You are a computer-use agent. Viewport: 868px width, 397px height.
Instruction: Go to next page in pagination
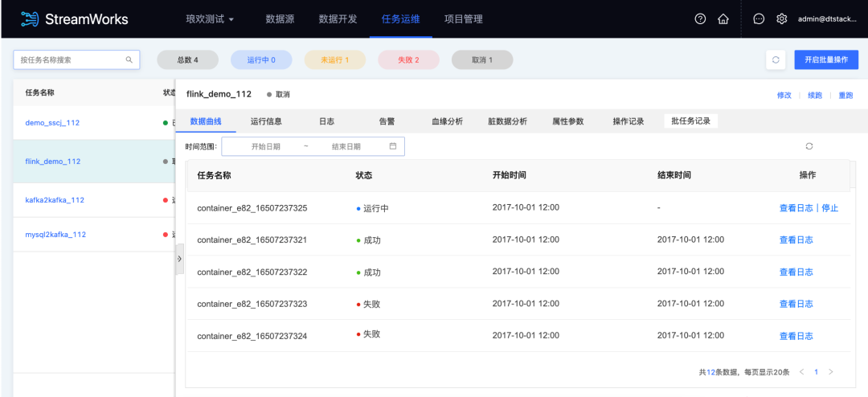830,372
